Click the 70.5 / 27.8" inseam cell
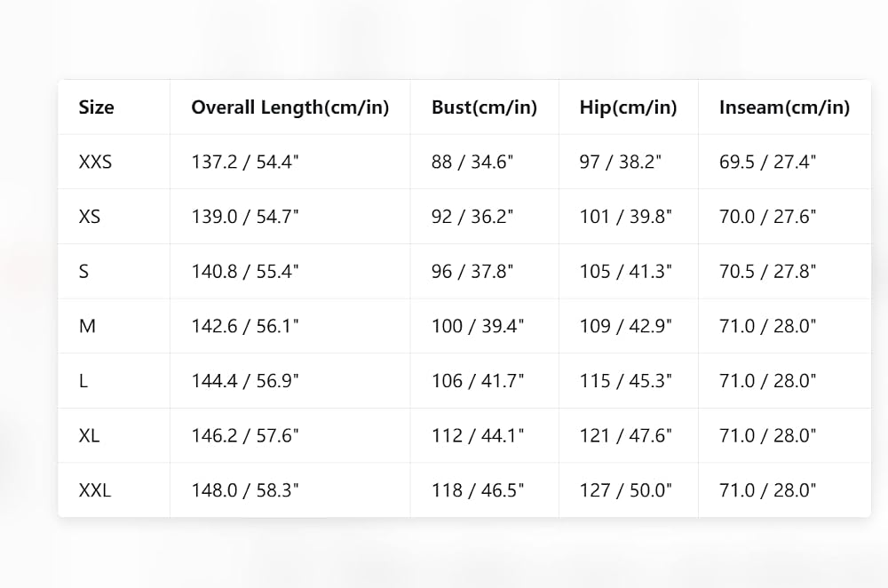The image size is (888, 588). pyautogui.click(x=767, y=271)
